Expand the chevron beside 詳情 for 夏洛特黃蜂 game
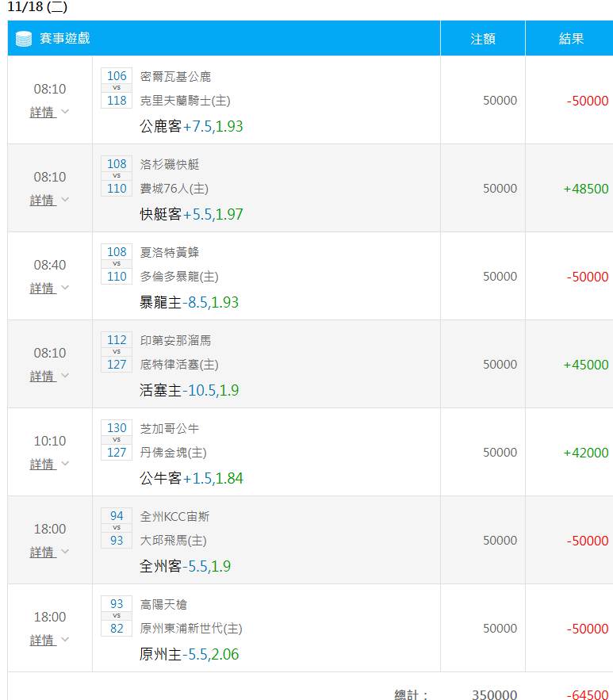Image resolution: width=613 pixels, height=700 pixels. [x=65, y=288]
